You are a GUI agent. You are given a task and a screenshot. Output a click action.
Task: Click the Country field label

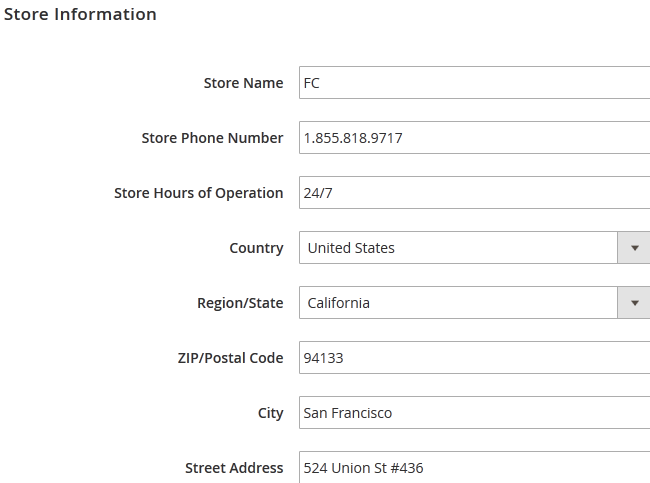point(256,248)
